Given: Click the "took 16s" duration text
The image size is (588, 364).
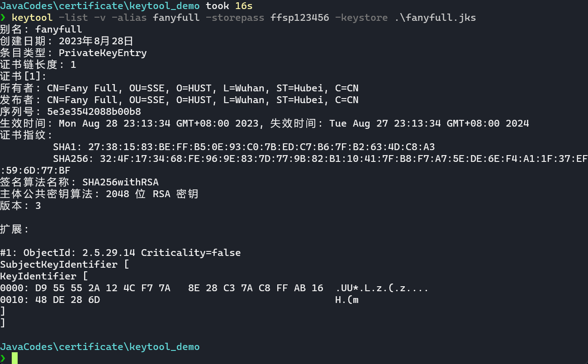Looking at the screenshot, I should [x=229, y=6].
